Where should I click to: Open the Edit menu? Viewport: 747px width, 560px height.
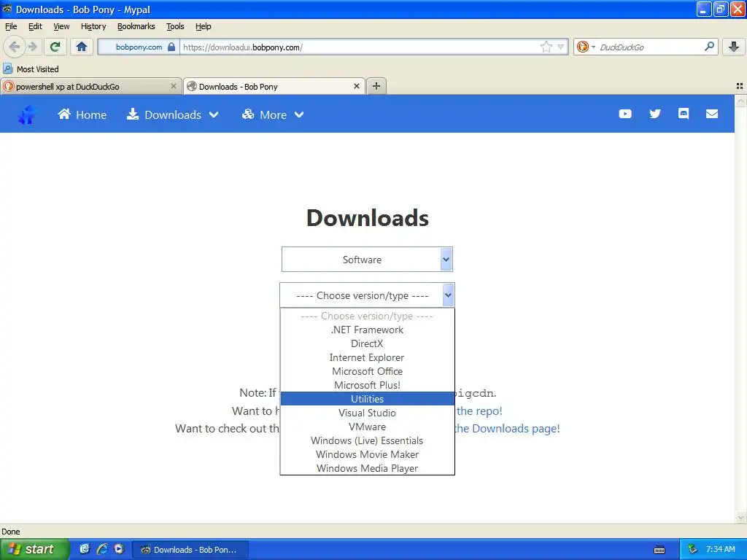point(35,26)
